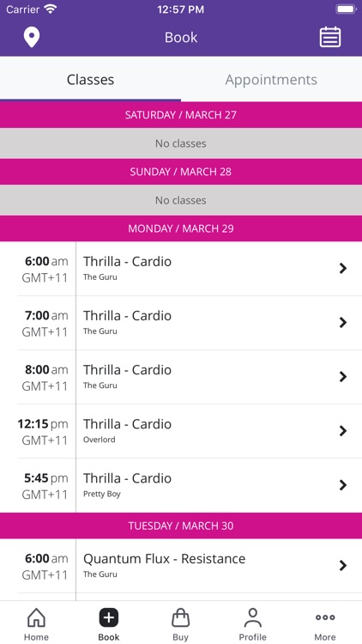Tap the location pin icon
The width and height of the screenshot is (362, 644).
pos(32,38)
